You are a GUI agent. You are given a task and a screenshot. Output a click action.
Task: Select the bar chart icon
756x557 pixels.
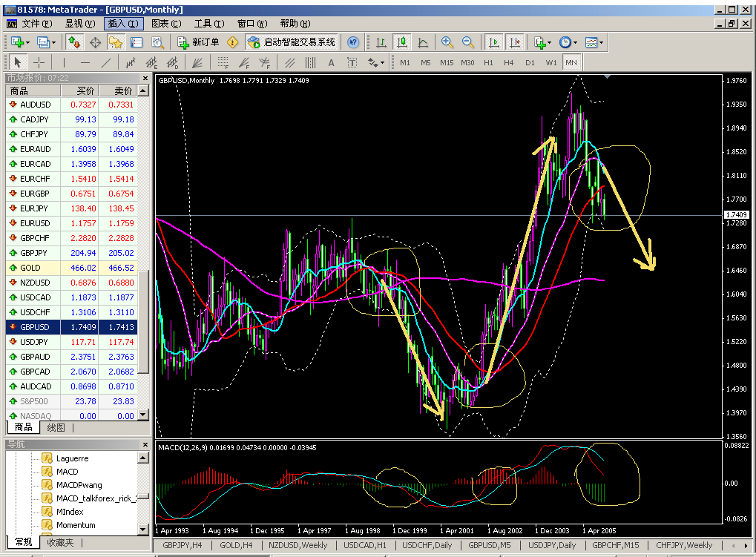(x=381, y=42)
